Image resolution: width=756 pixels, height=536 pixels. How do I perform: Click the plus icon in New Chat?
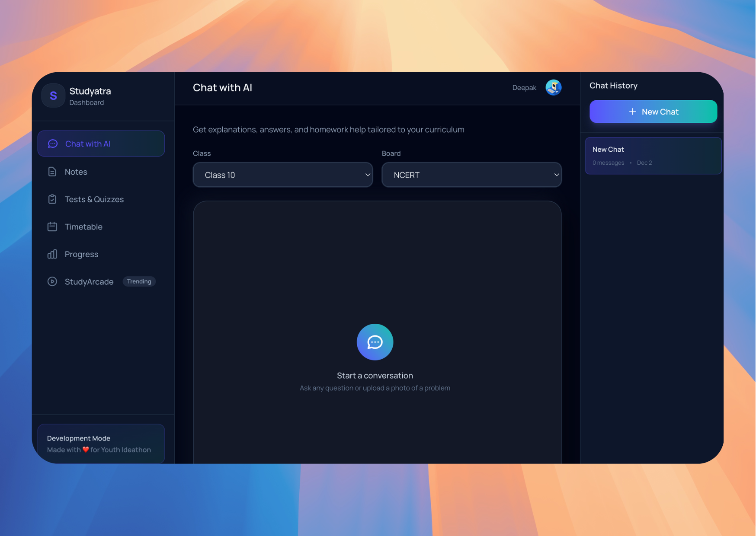[x=632, y=112]
